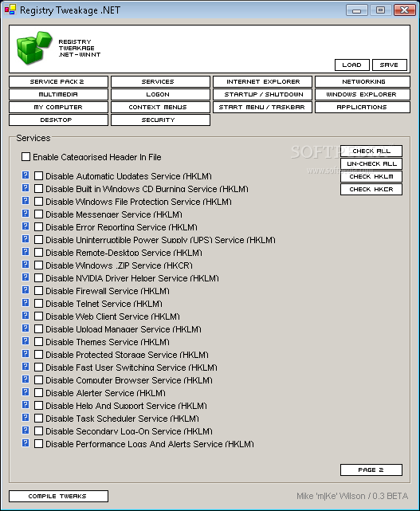This screenshot has width=420, height=511.
Task: Click Check All button
Action: pyautogui.click(x=371, y=151)
